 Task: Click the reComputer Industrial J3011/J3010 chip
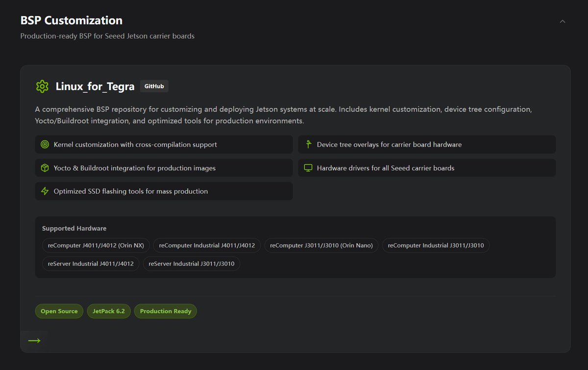point(436,245)
